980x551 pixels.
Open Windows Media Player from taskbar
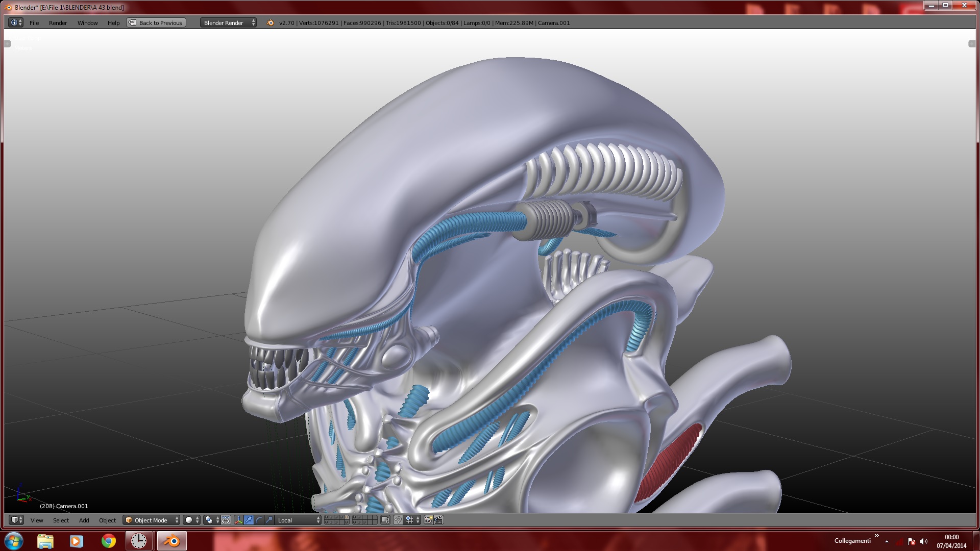(x=77, y=541)
